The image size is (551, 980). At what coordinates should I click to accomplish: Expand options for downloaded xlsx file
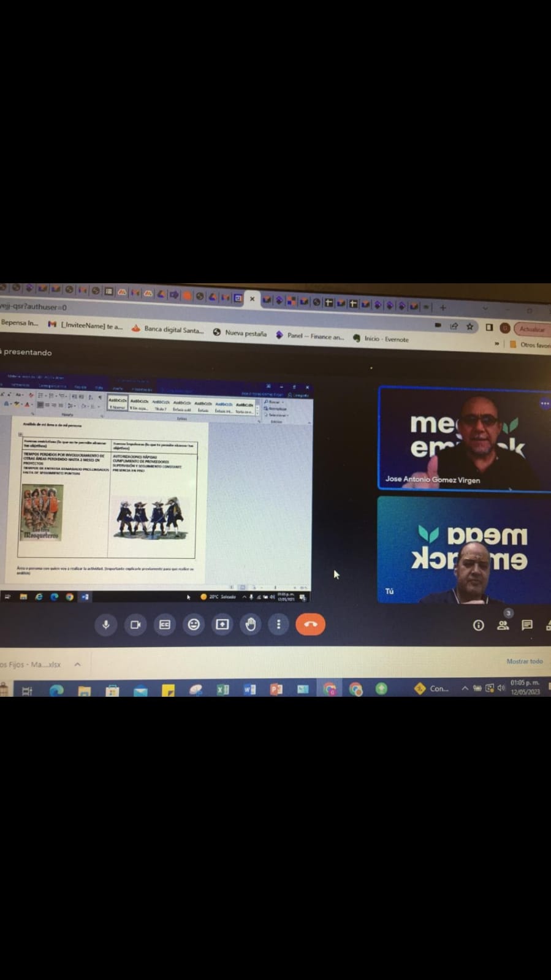(77, 664)
